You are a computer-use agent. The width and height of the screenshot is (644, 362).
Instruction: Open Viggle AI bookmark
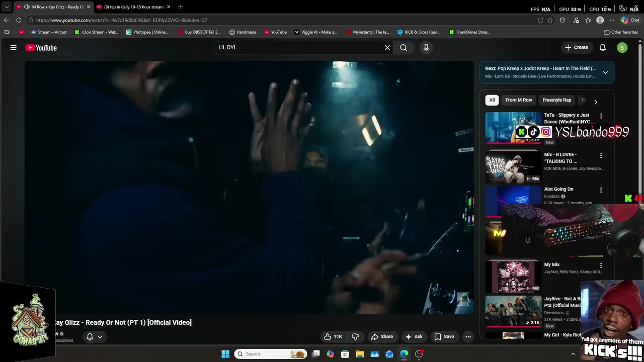tap(315, 32)
